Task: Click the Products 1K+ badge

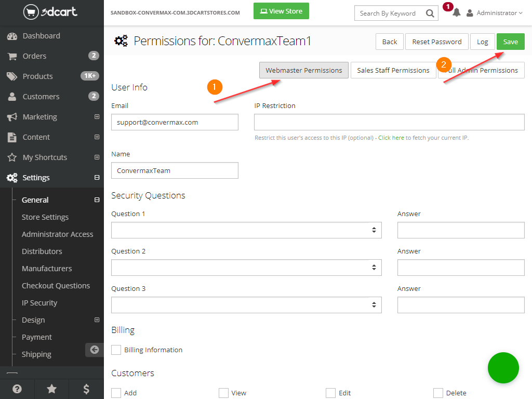Action: click(89, 76)
